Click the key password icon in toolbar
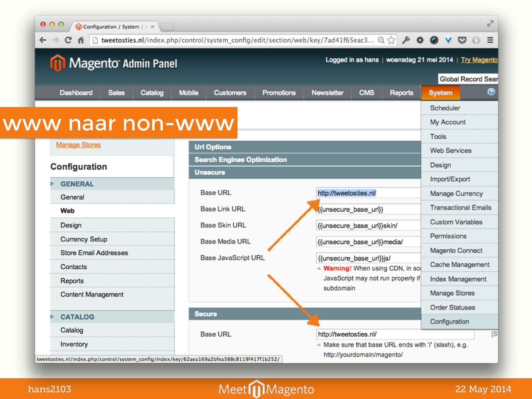532x399 pixels. click(406, 40)
